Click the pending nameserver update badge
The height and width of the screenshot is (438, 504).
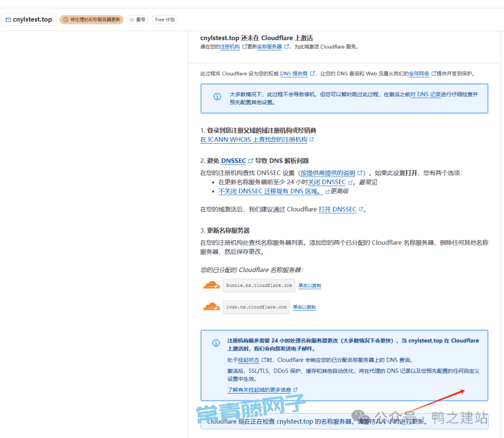pyautogui.click(x=91, y=20)
